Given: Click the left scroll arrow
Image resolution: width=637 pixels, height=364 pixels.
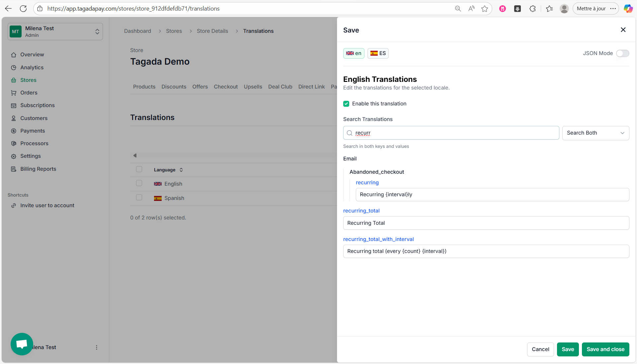Looking at the screenshot, I should point(135,155).
